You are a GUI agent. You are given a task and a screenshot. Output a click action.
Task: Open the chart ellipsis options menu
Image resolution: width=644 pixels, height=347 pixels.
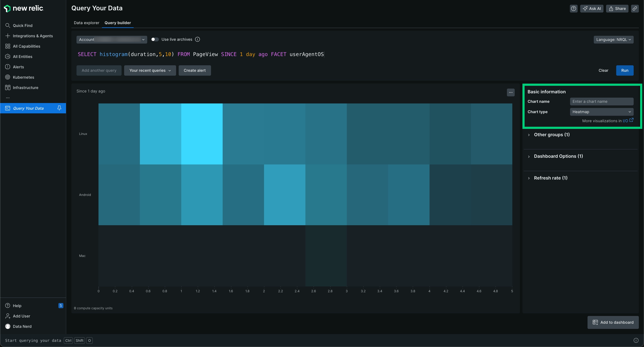point(511,92)
